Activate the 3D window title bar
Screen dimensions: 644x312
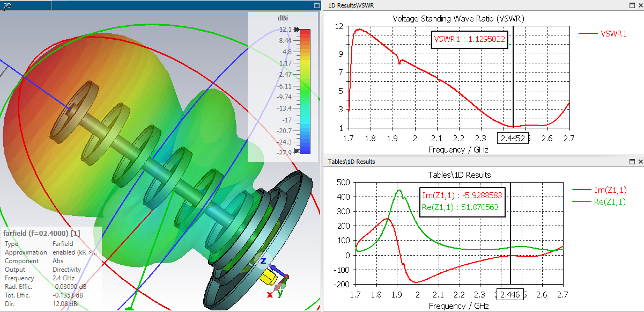tap(156, 5)
